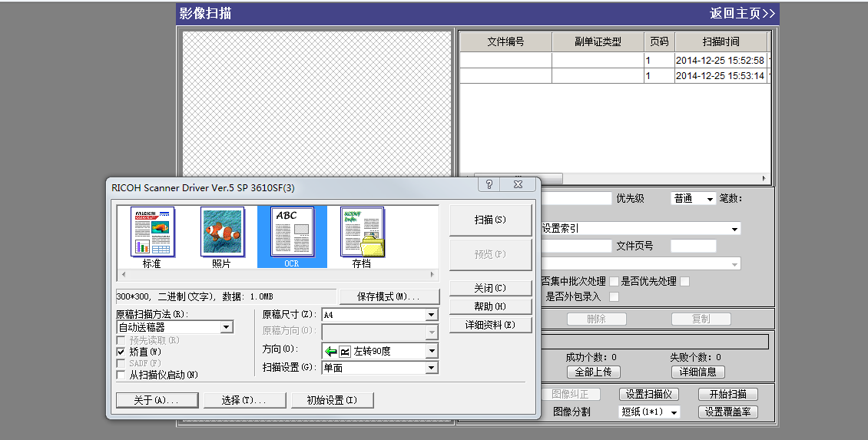Click the question mark help icon in title bar
The height and width of the screenshot is (440, 868).
(x=489, y=185)
